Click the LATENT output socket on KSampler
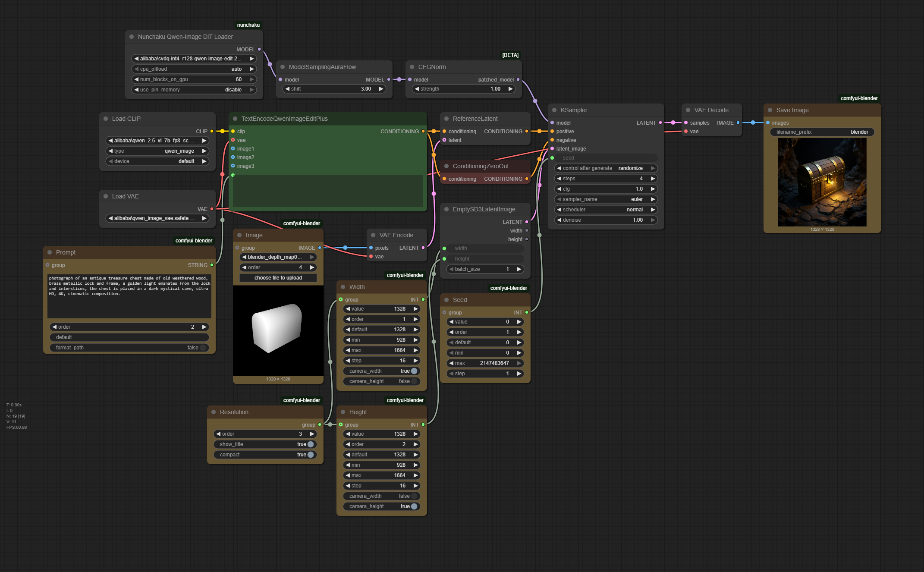This screenshot has width=924, height=572. coord(660,123)
